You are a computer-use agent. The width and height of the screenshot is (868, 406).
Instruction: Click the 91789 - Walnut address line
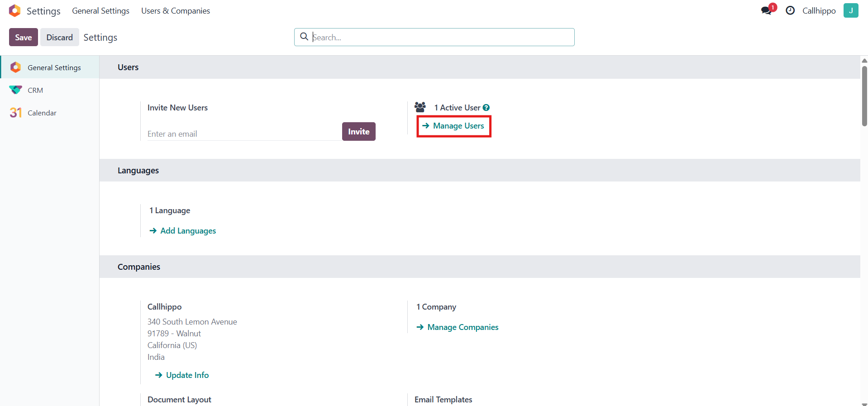(174, 334)
